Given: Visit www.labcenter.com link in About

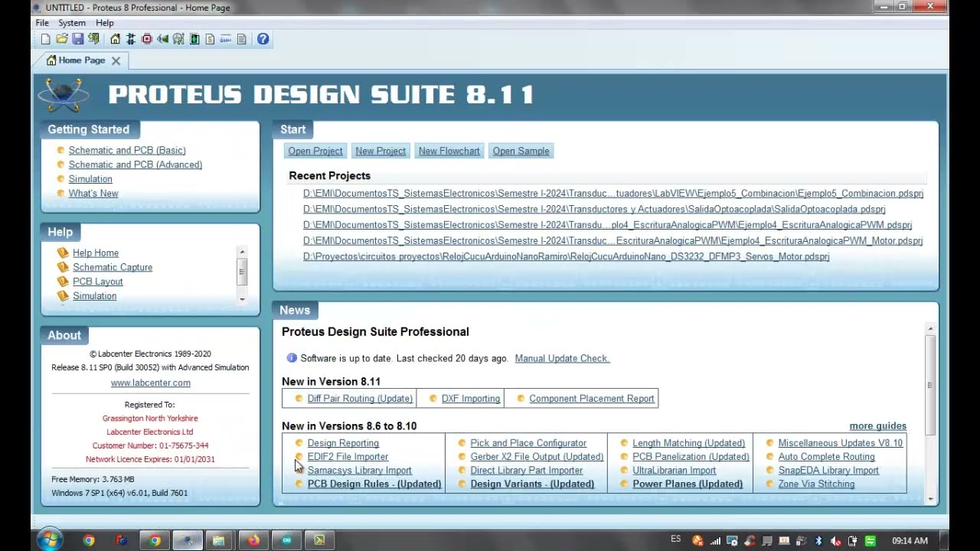Looking at the screenshot, I should point(151,383).
